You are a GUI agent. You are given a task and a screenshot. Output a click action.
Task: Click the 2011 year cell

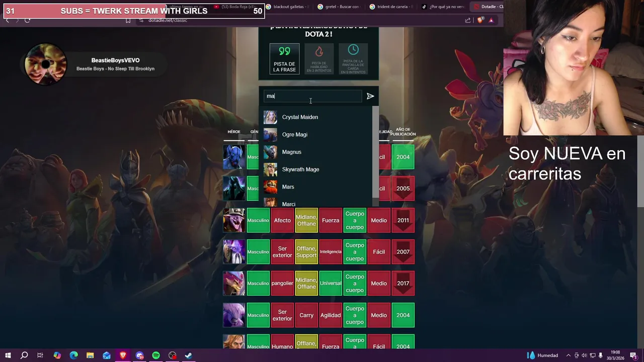point(403,220)
